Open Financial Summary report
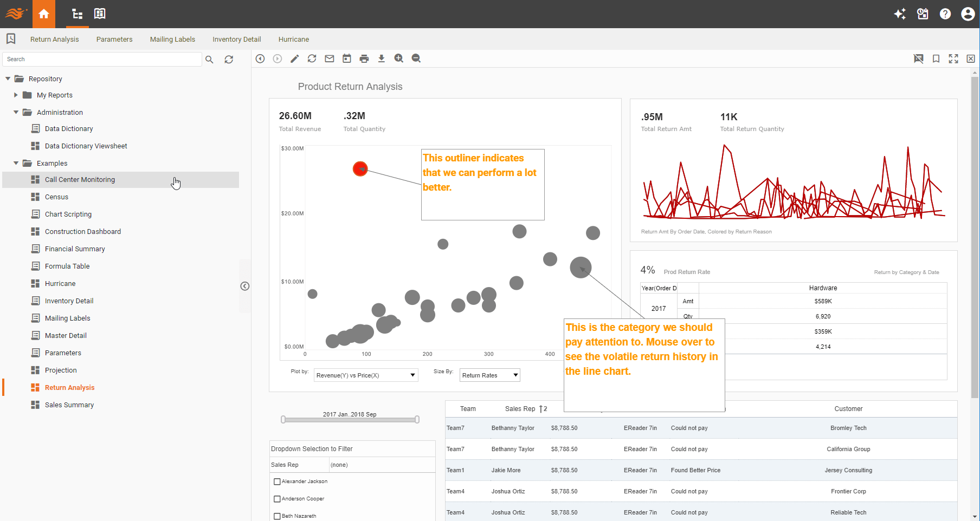980x521 pixels. [75, 249]
